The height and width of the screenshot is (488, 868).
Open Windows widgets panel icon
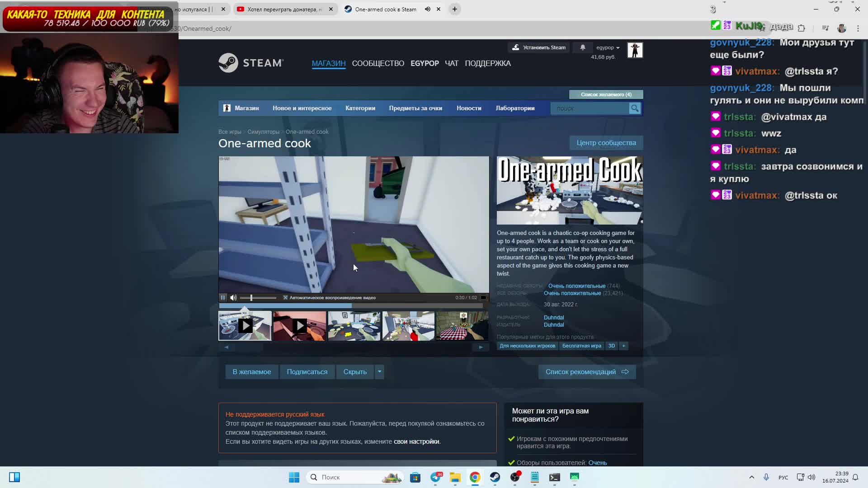pyautogui.click(x=14, y=477)
